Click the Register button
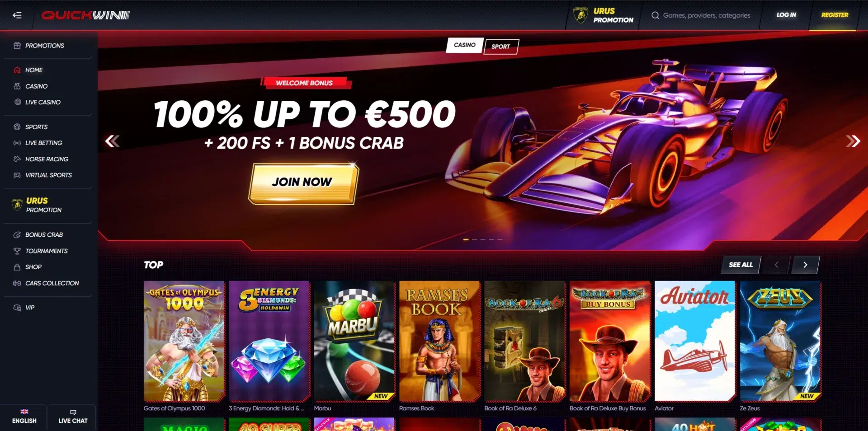Image resolution: width=868 pixels, height=431 pixels. tap(835, 15)
